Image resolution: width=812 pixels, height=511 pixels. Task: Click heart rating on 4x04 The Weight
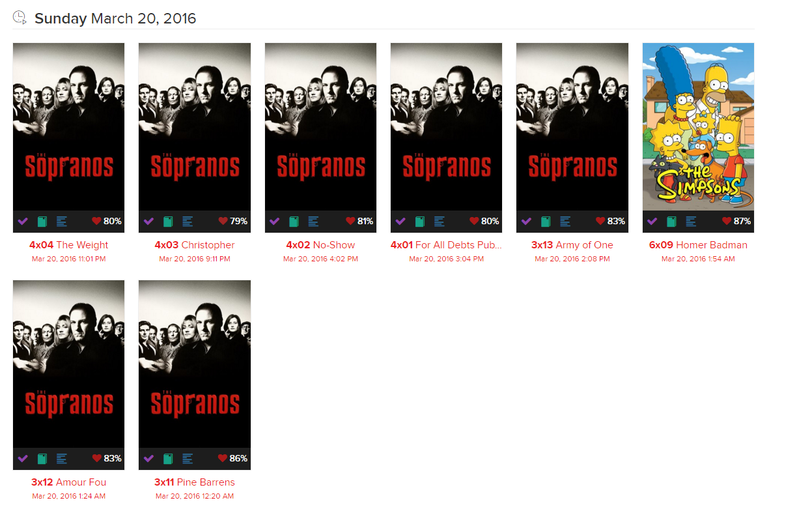point(107,222)
